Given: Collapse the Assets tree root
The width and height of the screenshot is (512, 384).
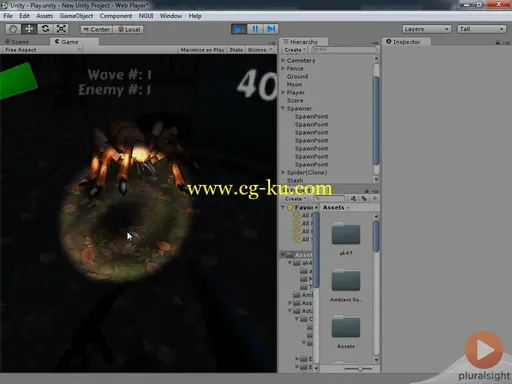Looking at the screenshot, I should 283,255.
